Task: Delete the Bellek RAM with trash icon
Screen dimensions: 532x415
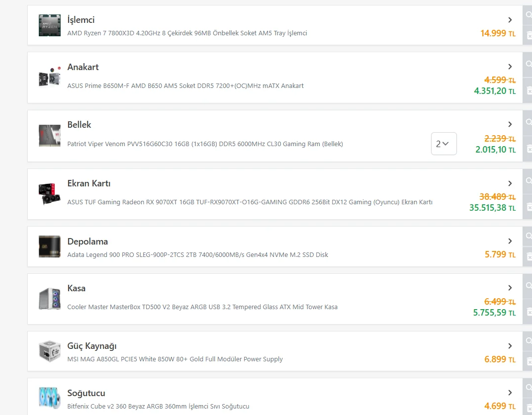Action: click(x=529, y=149)
